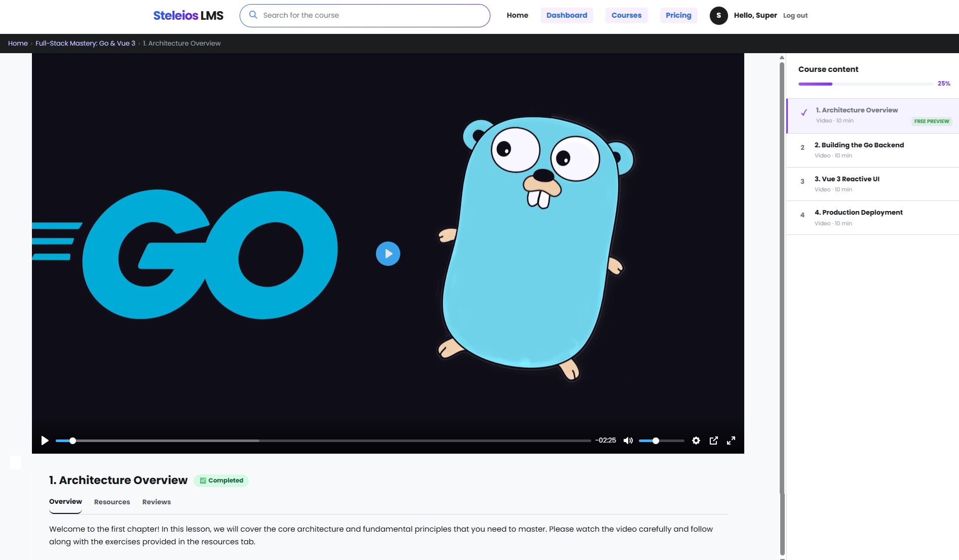959x560 pixels.
Task: Click the user avatar circle with S
Action: (718, 16)
